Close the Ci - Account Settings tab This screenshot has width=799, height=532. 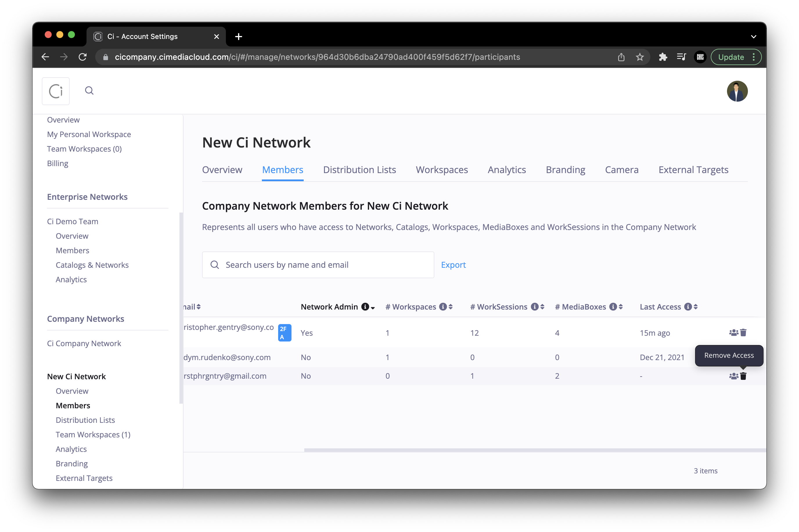pyautogui.click(x=216, y=36)
